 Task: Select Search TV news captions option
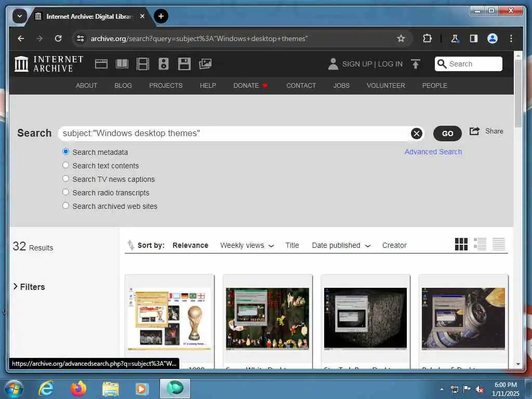pyautogui.click(x=66, y=179)
